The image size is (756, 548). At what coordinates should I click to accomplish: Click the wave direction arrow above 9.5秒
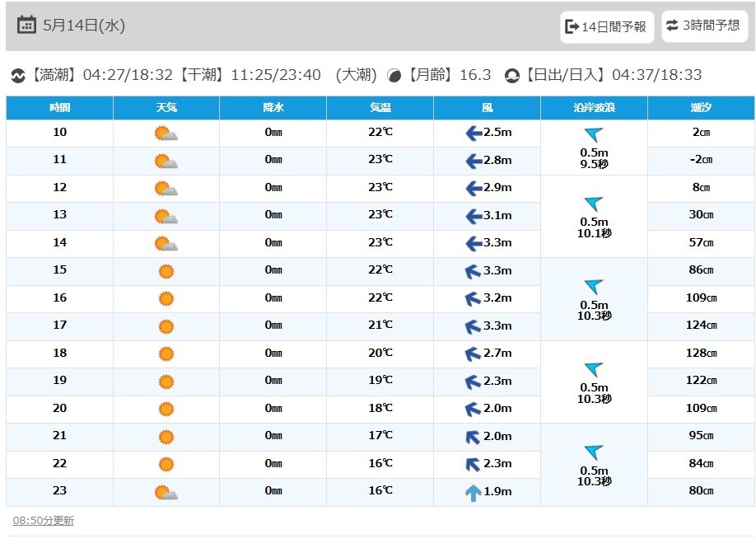coord(594,133)
